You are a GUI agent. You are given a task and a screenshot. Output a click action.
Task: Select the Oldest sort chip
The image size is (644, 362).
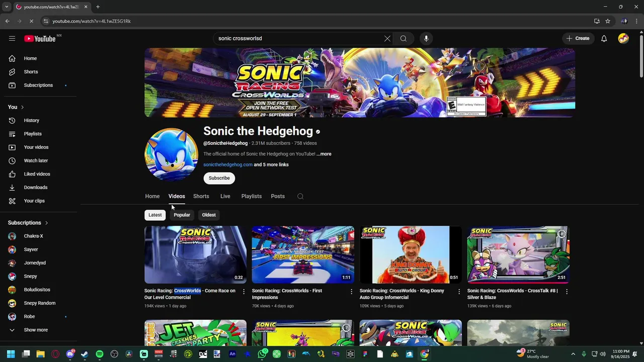click(209, 215)
